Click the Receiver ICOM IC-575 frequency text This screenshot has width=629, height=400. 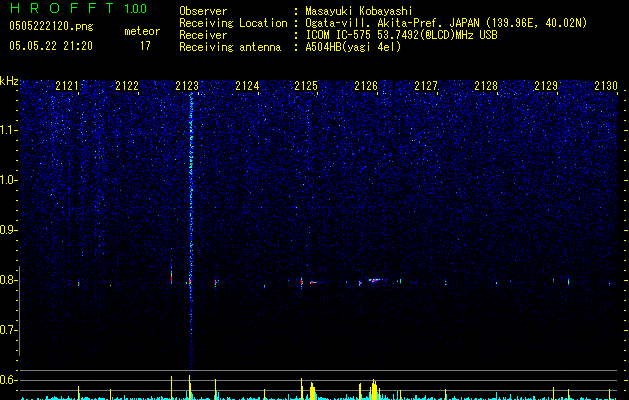click(401, 35)
